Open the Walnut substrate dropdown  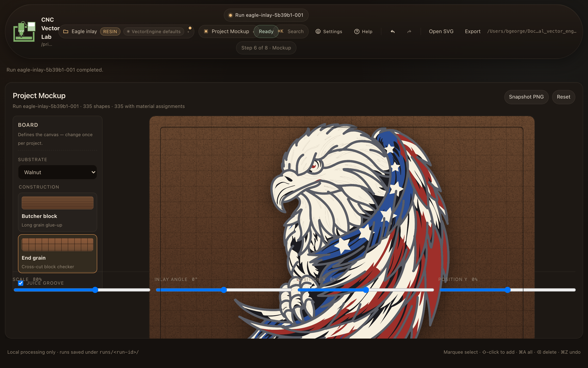pyautogui.click(x=58, y=172)
